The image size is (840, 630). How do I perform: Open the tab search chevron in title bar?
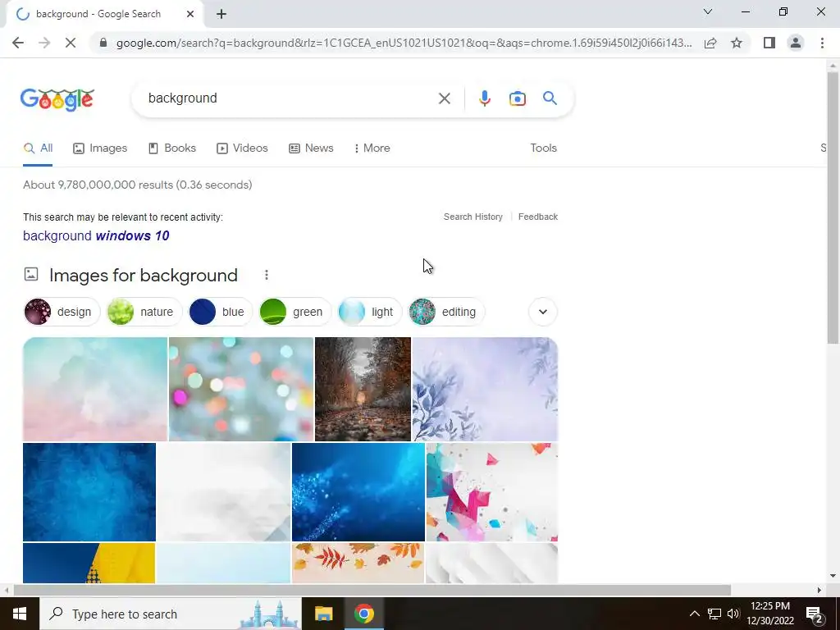click(x=708, y=11)
